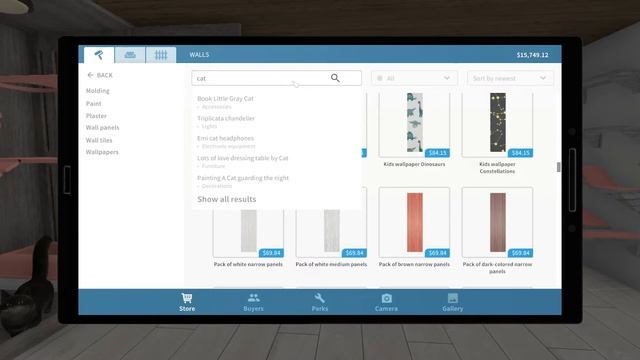The height and width of the screenshot is (360, 640).
Task: Click price tag on dark-colored narrow panels
Action: click(520, 253)
